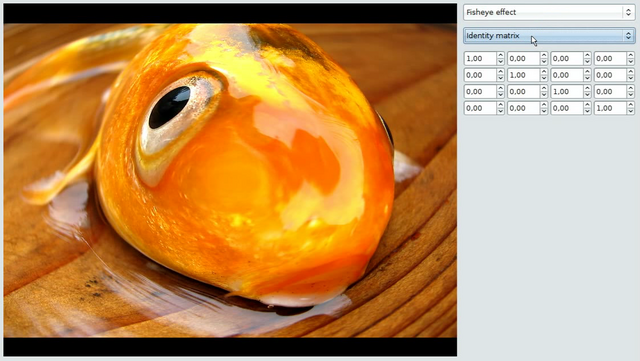Decrease matrix value row 4, column 4 with down arrow
Image resolution: width=640 pixels, height=361 pixels.
631,111
